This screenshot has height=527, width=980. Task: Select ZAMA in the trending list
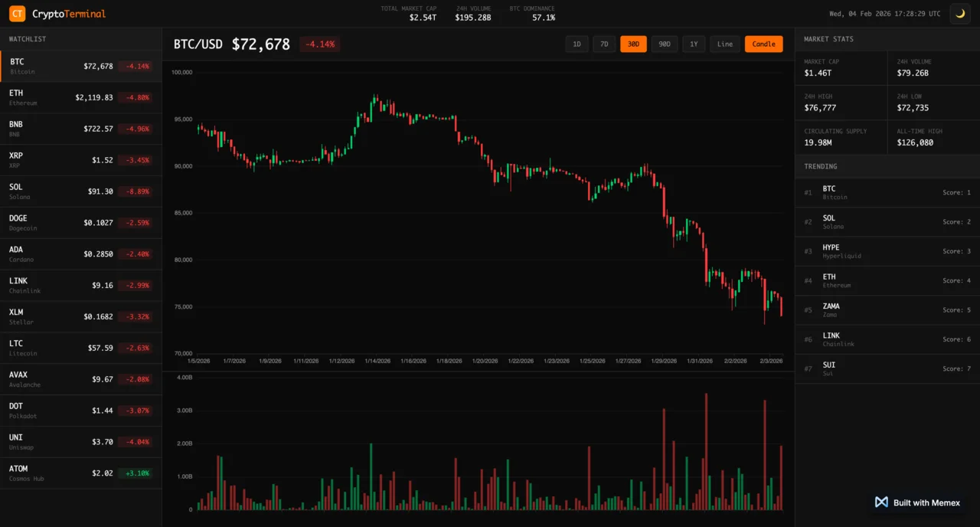point(887,310)
